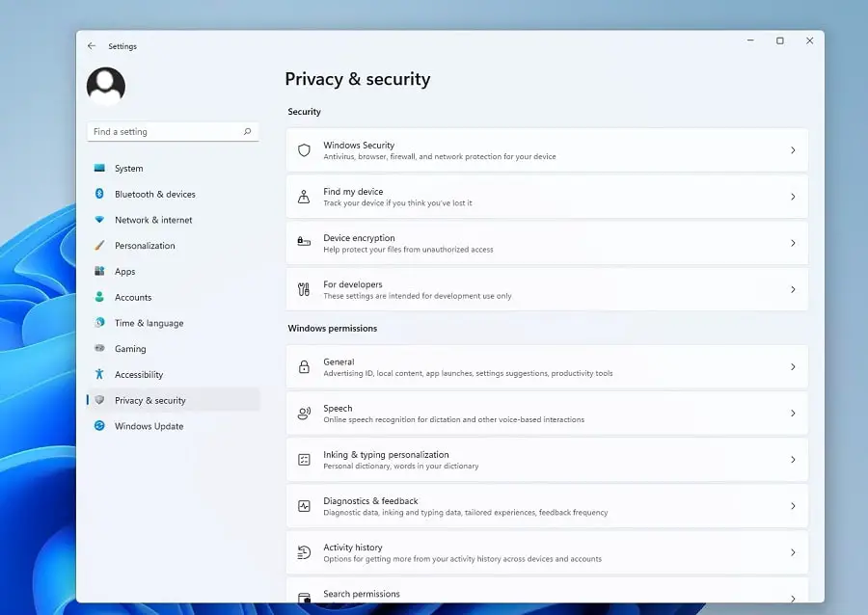Open the Windows Security option
The width and height of the screenshot is (868, 615).
click(547, 150)
